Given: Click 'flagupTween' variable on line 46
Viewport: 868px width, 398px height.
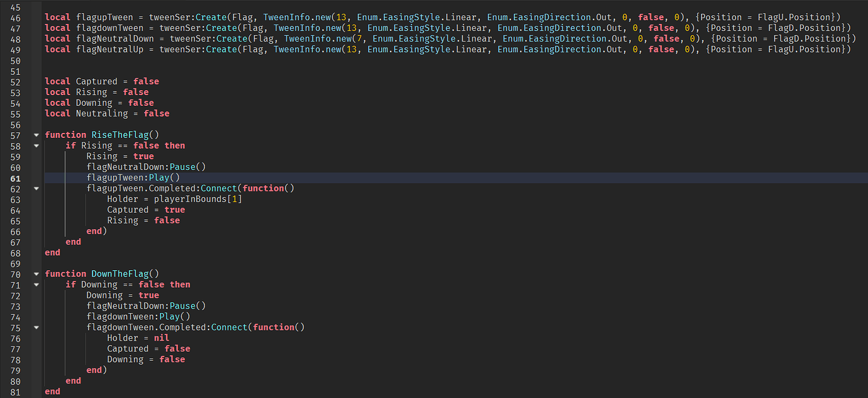Looking at the screenshot, I should click(104, 18).
